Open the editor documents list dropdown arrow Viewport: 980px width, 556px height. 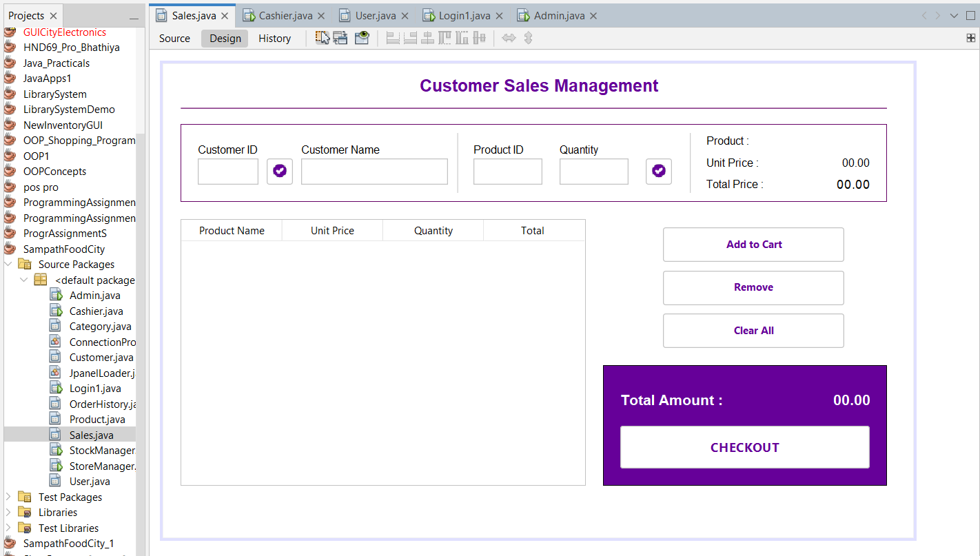[954, 16]
